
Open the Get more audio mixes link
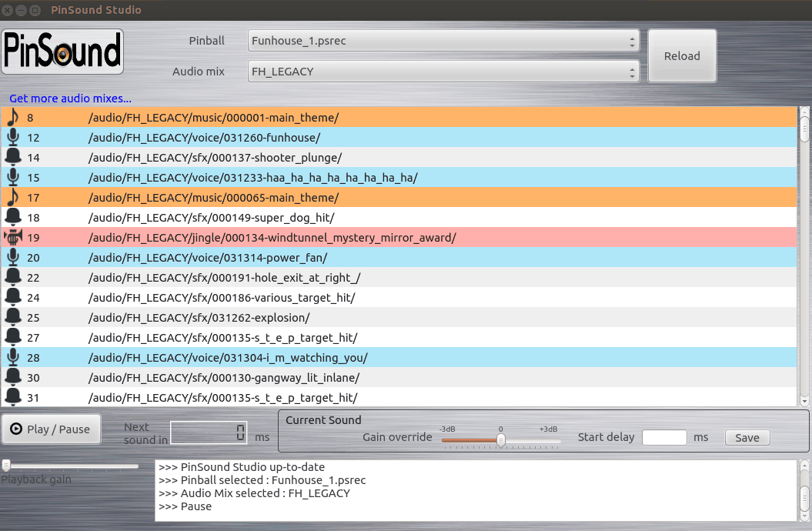pyautogui.click(x=71, y=99)
